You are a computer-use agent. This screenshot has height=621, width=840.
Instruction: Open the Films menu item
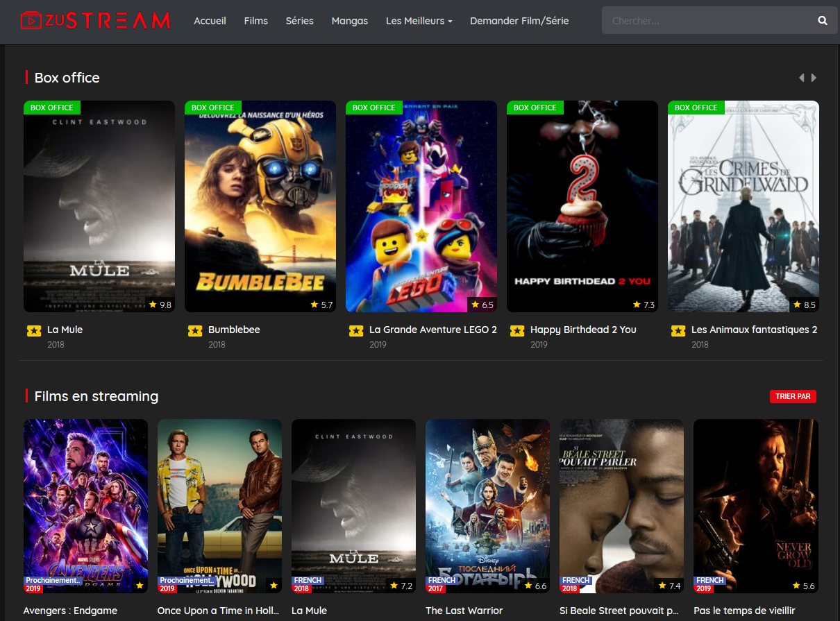pos(255,21)
